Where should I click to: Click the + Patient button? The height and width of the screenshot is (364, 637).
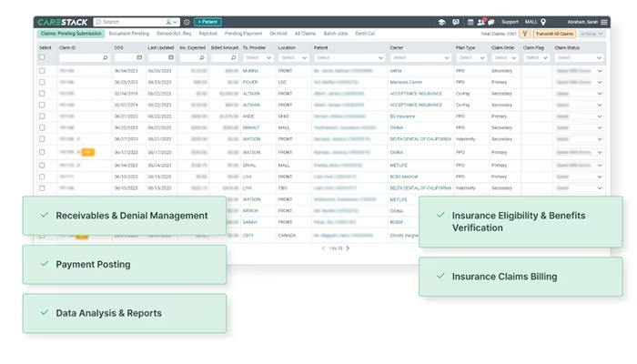[x=207, y=22]
